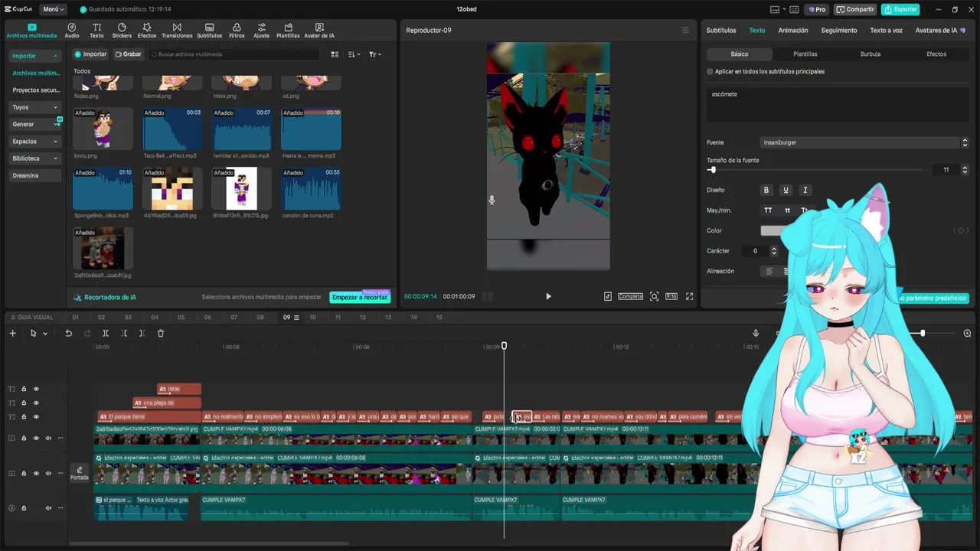Screen dimensions: 980x551
Task: Click Empezar a recortar button
Action: tap(360, 297)
